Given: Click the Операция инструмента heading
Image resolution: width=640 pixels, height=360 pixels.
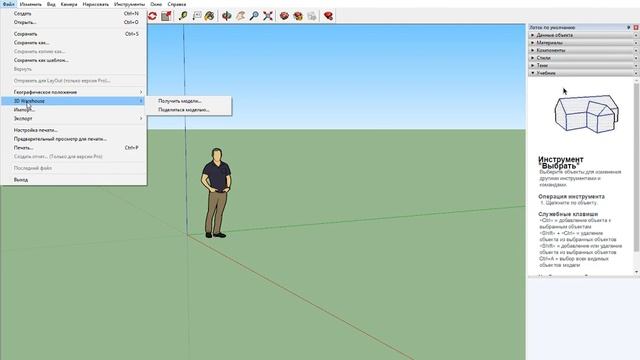Looking at the screenshot, I should pos(571,196).
